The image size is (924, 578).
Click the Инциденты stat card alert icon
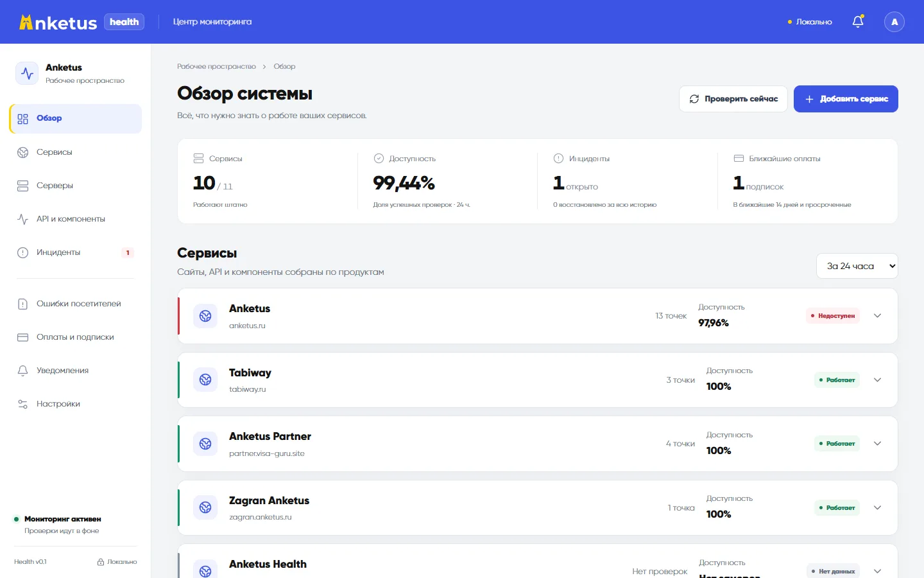pos(558,159)
